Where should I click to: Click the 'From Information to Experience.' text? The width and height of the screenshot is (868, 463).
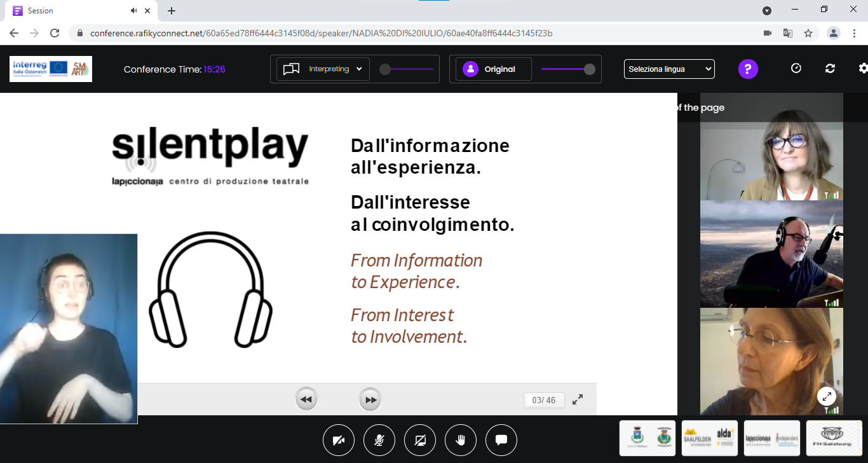417,271
